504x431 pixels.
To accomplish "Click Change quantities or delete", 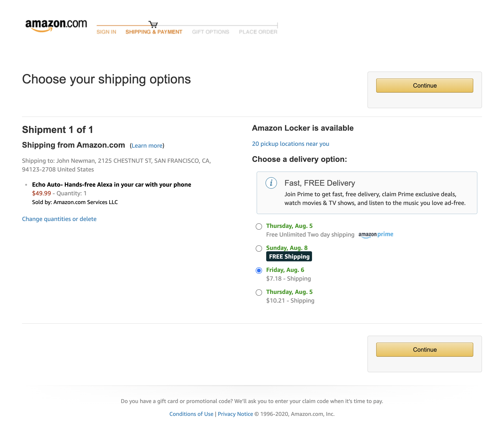I will 59,219.
